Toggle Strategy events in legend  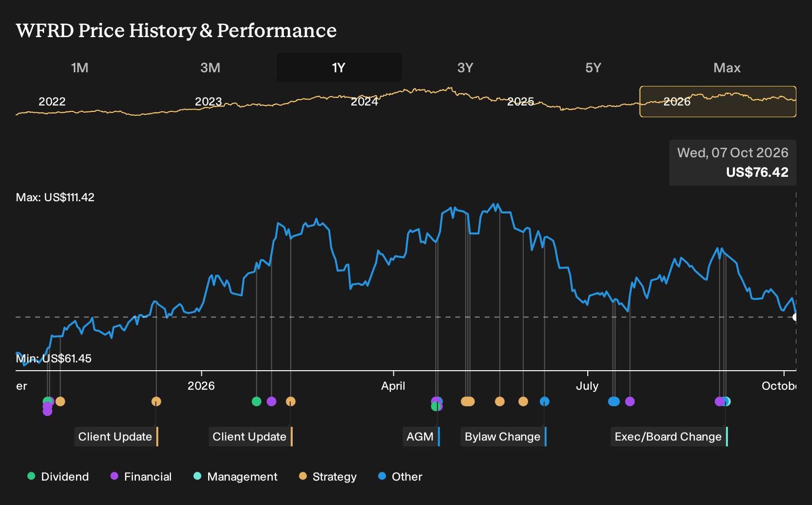point(328,477)
